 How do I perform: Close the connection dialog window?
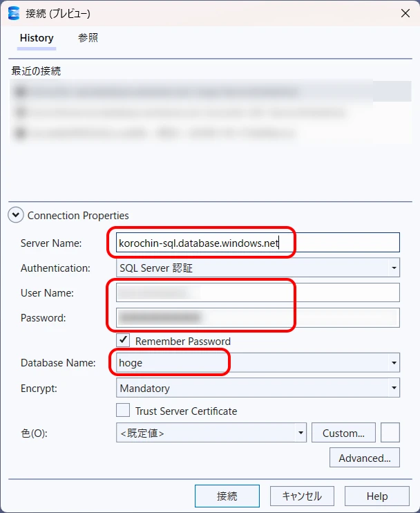click(405, 13)
